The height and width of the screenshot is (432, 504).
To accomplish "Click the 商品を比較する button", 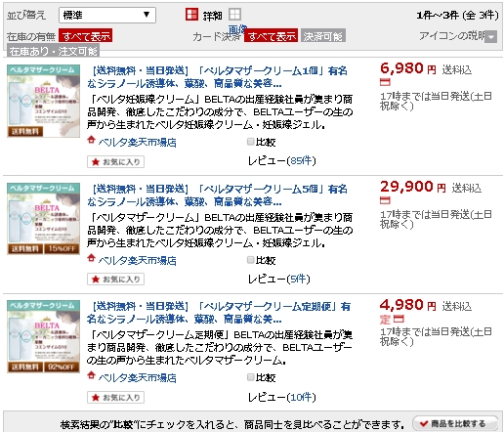I will coord(455,423).
